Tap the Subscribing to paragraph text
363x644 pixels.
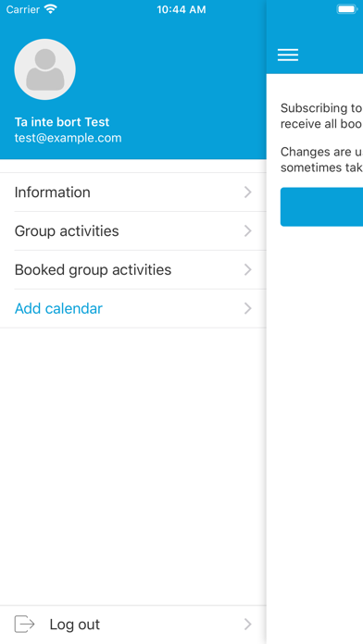point(321,116)
